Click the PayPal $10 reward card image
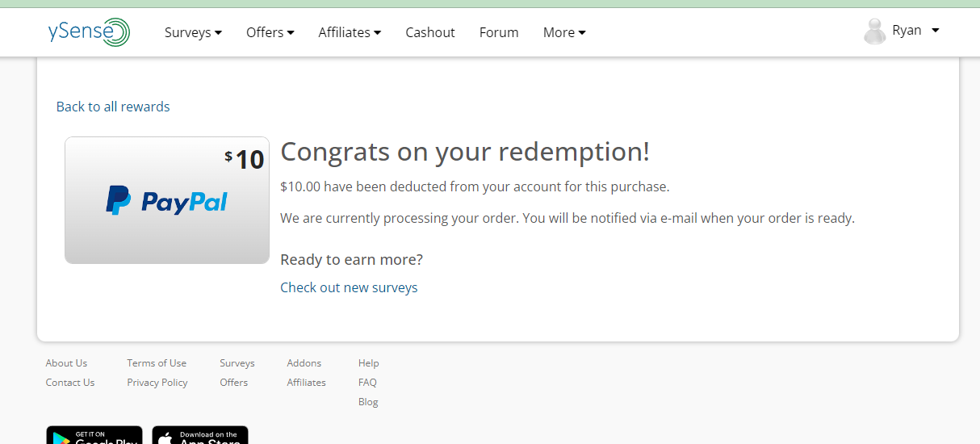 tap(167, 200)
